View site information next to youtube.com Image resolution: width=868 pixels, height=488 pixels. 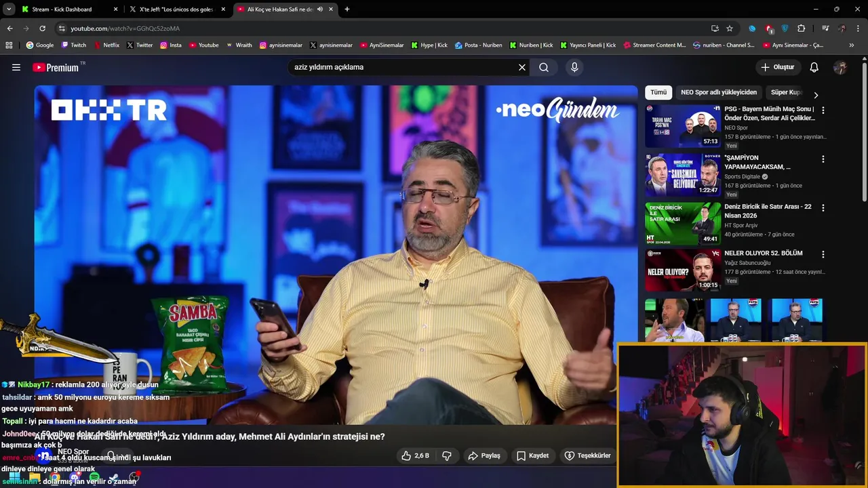[x=62, y=28]
